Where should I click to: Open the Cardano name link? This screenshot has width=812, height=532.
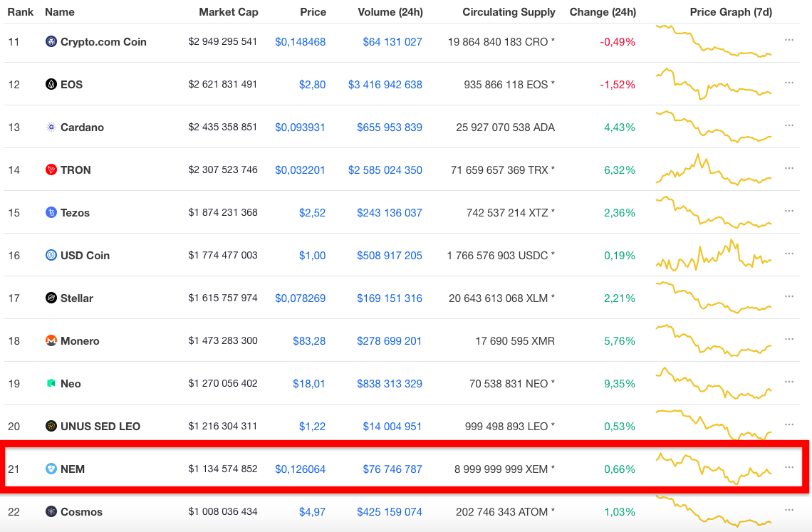coord(83,127)
